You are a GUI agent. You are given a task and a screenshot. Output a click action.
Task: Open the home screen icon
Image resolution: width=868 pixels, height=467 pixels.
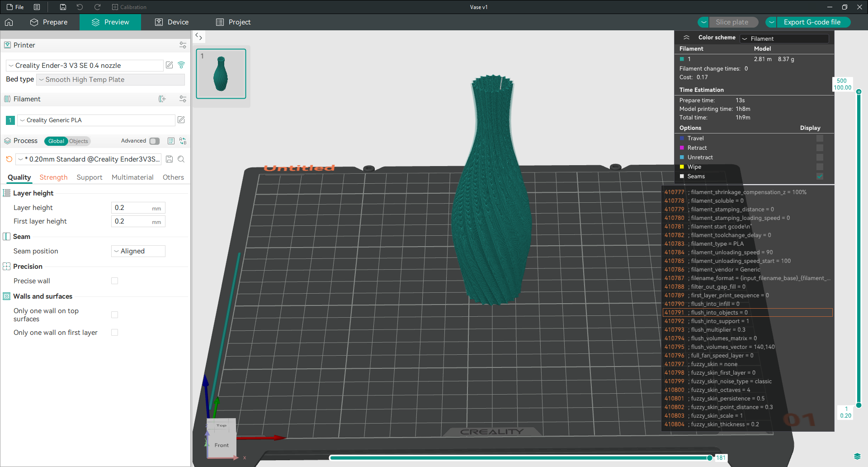(x=9, y=22)
